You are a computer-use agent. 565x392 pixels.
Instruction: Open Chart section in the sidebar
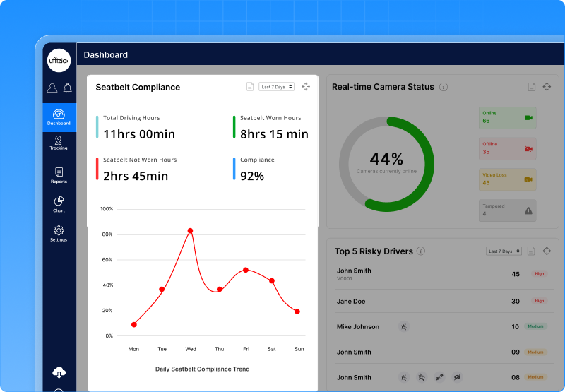[59, 205]
